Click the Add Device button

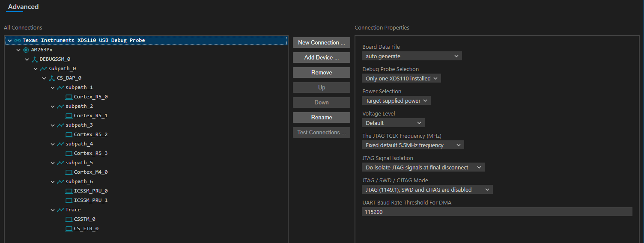click(x=321, y=58)
